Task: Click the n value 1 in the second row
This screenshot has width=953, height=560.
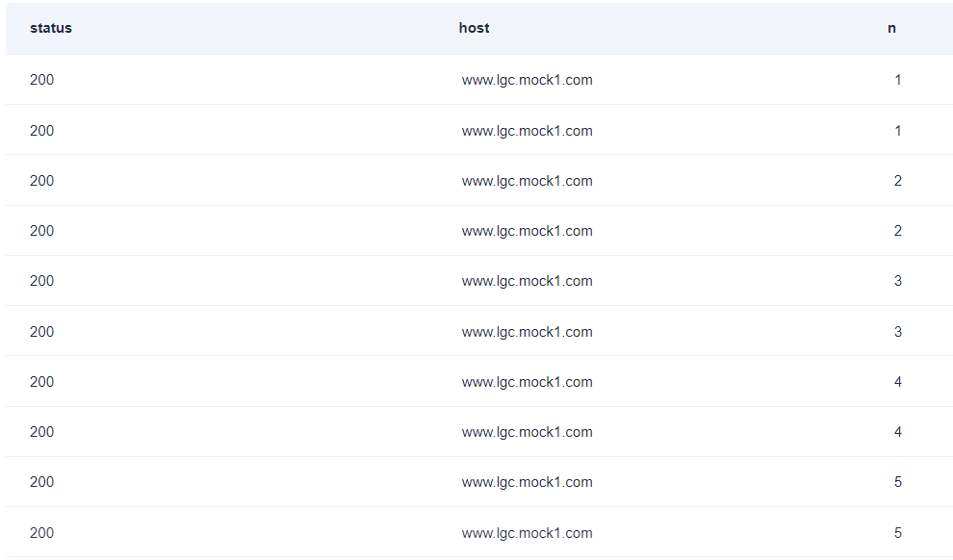Action: pyautogui.click(x=898, y=131)
